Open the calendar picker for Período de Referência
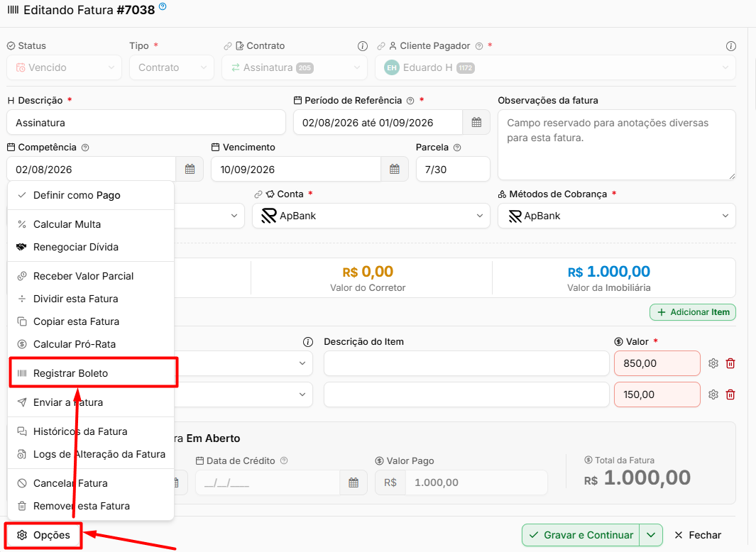756x552 pixels. tap(476, 123)
